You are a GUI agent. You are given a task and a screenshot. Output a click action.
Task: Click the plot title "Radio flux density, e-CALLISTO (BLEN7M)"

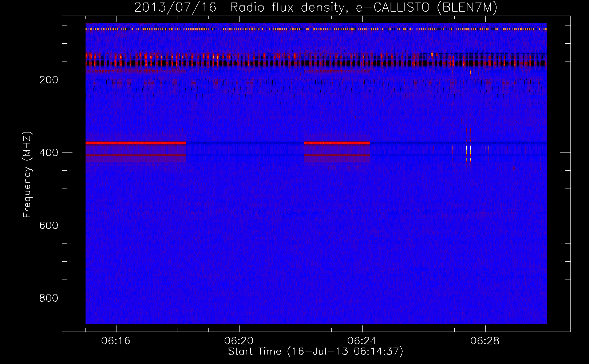point(363,7)
